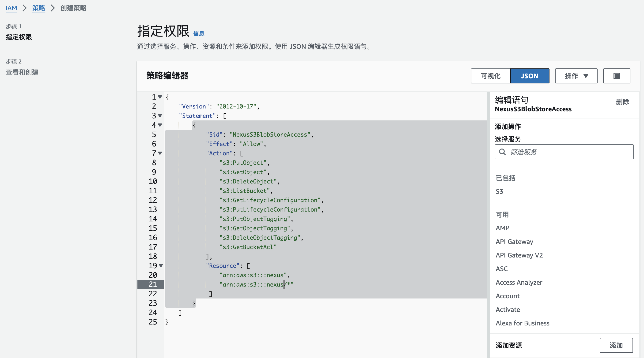
Task: Choose ASC service in list
Action: click(501, 269)
